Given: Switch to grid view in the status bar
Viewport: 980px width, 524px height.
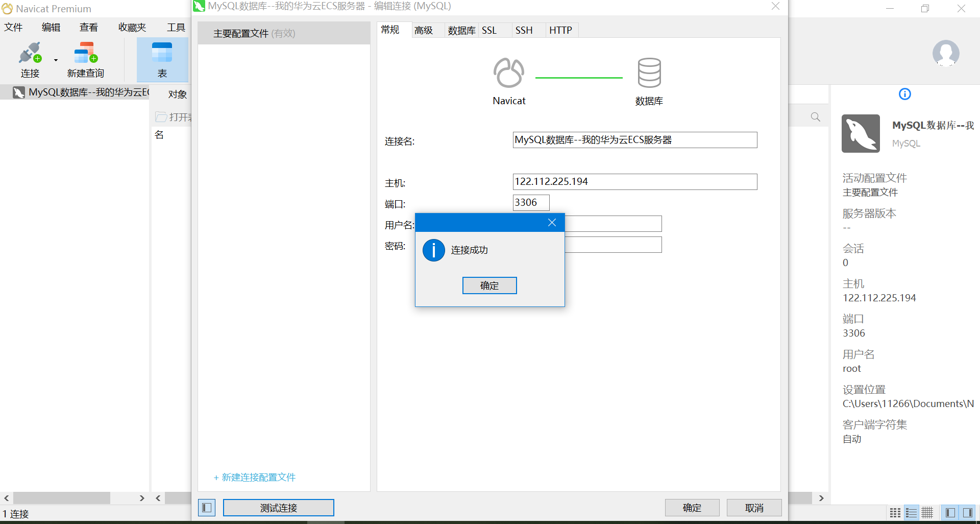Looking at the screenshot, I should pos(895,513).
